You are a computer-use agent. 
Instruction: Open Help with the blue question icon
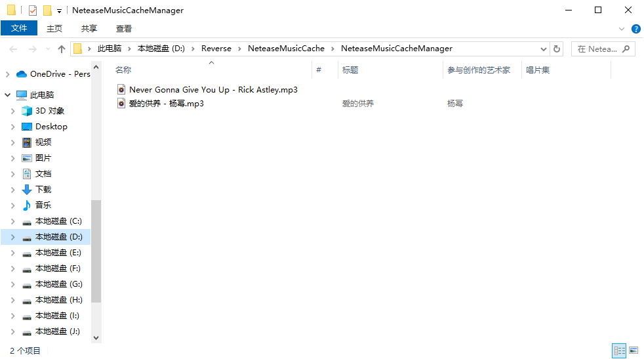pos(635,29)
